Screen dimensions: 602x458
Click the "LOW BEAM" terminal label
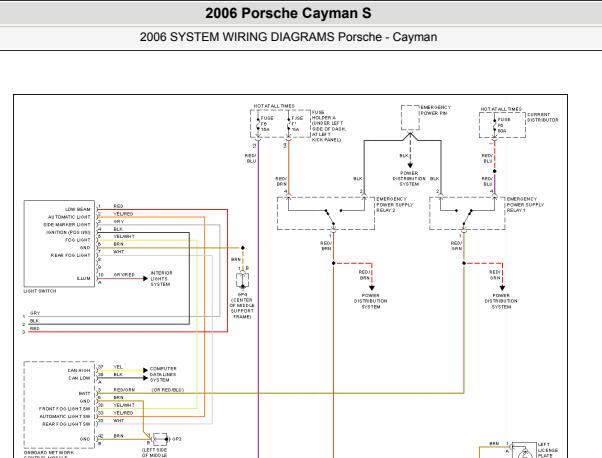[x=78, y=209]
